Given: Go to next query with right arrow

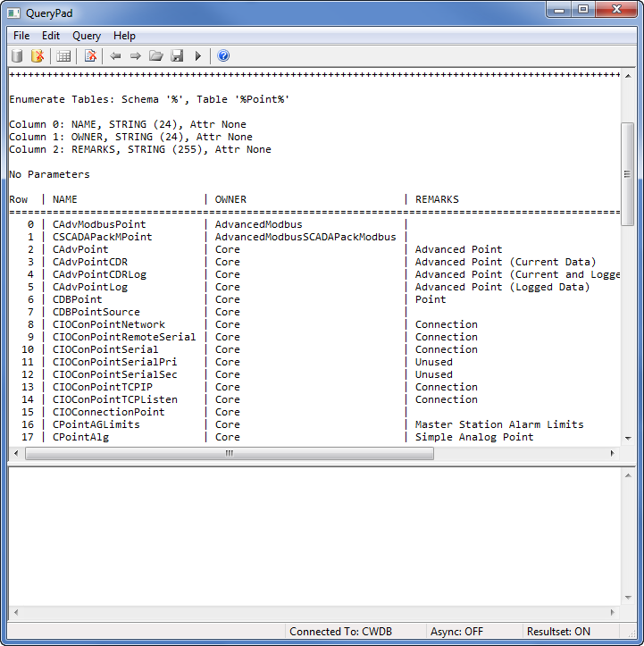Looking at the screenshot, I should click(x=136, y=56).
